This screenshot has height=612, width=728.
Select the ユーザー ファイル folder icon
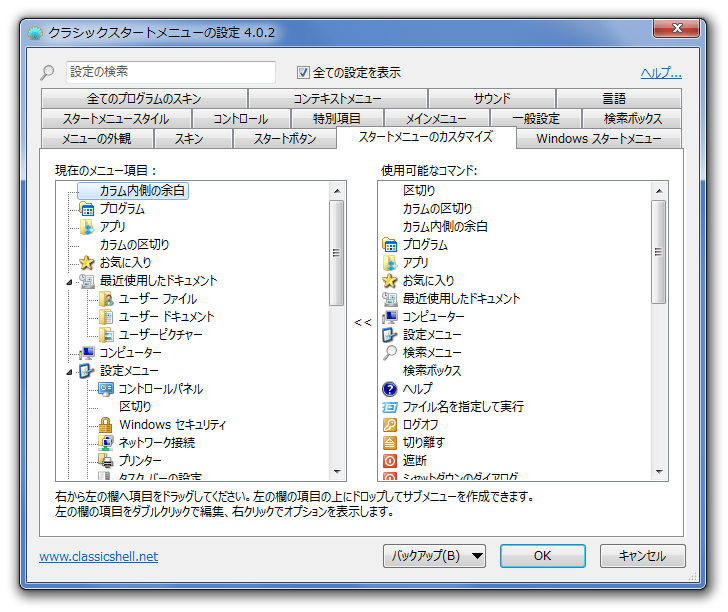(106, 299)
